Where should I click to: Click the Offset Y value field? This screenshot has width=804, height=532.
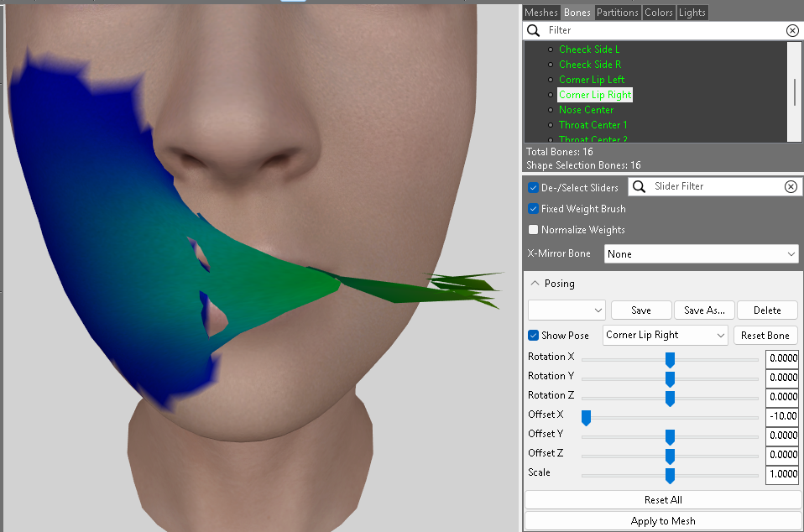point(782,436)
